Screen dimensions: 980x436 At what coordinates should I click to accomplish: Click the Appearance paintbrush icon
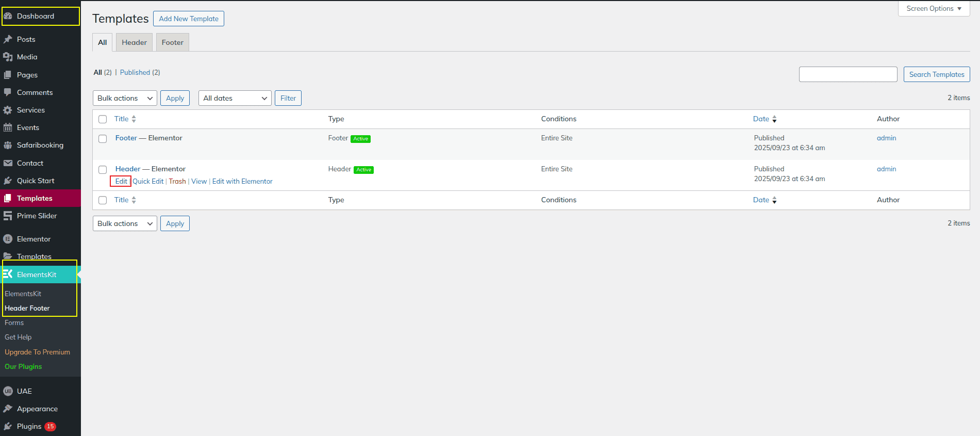click(8, 409)
